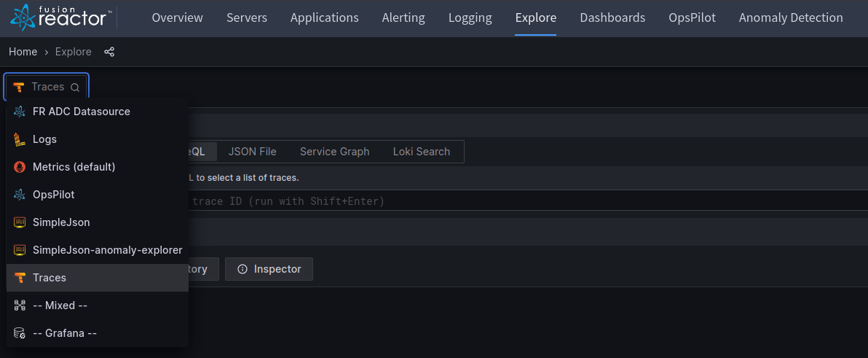Choose the Loki Search query type

click(422, 151)
